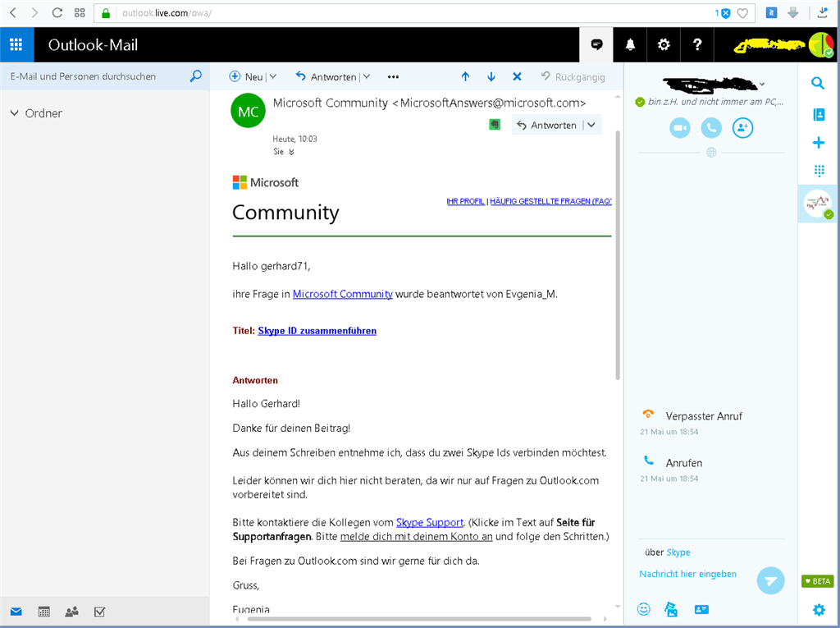Click the email vertical scrollbar
Screen dimensions: 840x628
pyautogui.click(x=618, y=254)
